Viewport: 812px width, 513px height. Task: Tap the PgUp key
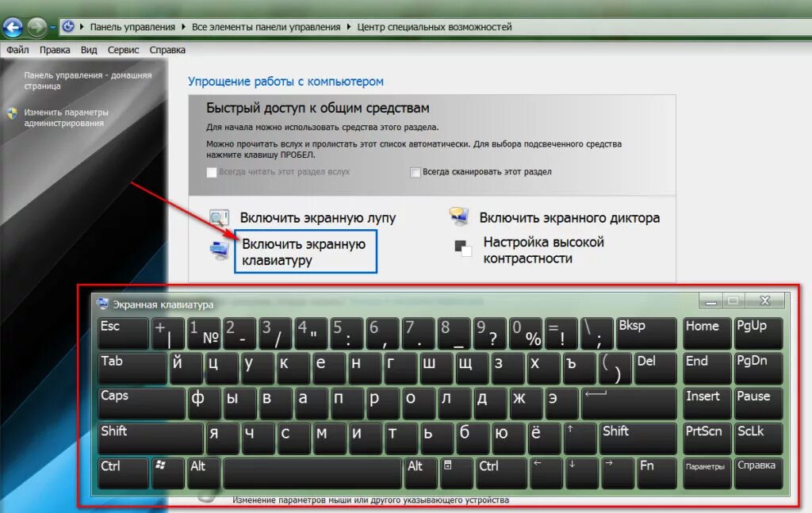(x=759, y=333)
